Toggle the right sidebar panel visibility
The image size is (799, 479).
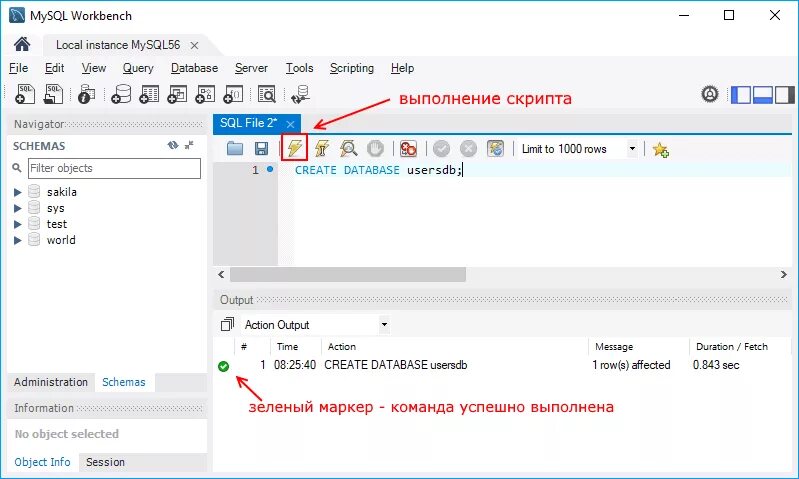point(785,95)
